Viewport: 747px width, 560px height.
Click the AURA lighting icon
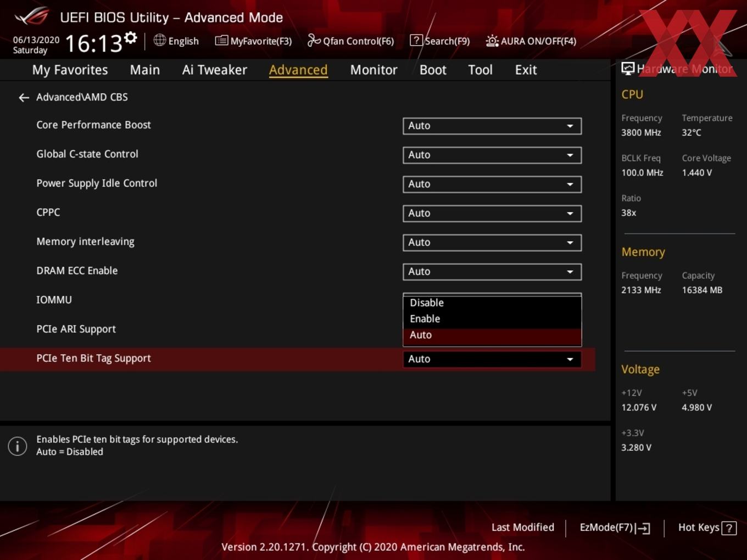492,41
